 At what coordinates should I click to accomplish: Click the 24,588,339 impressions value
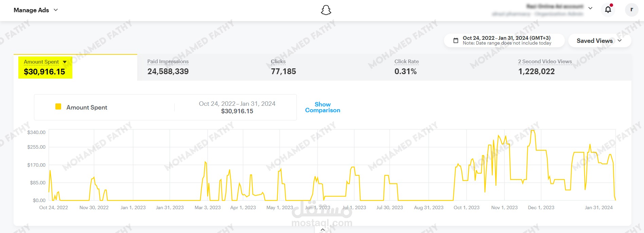(168, 71)
